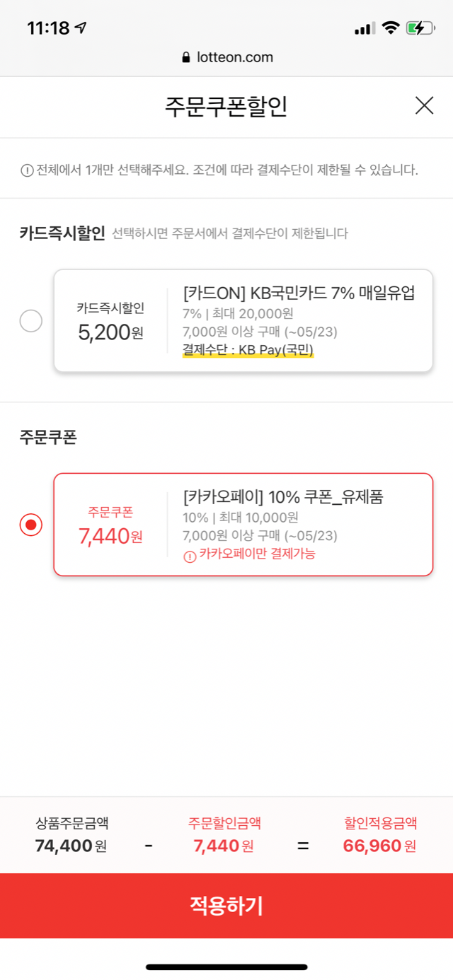This screenshot has height=980, width=453.
Task: Select the 카드즉시할인 radio button
Action: click(x=31, y=321)
